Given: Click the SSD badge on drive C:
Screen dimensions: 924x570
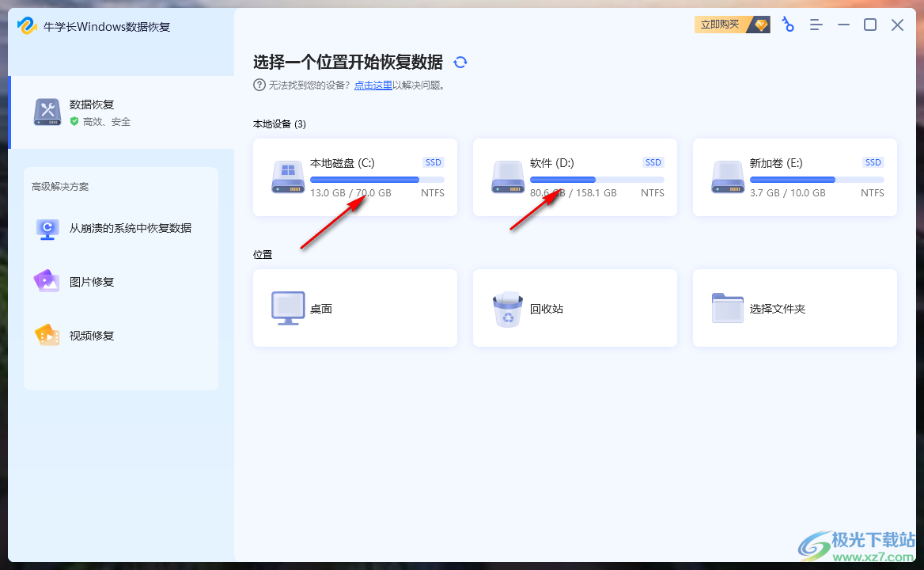Looking at the screenshot, I should point(434,163).
